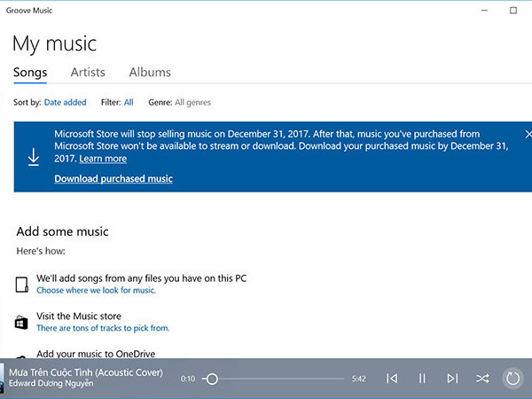532x399 pixels.
Task: Click Add your music to OneDrive text
Action: [x=96, y=354]
